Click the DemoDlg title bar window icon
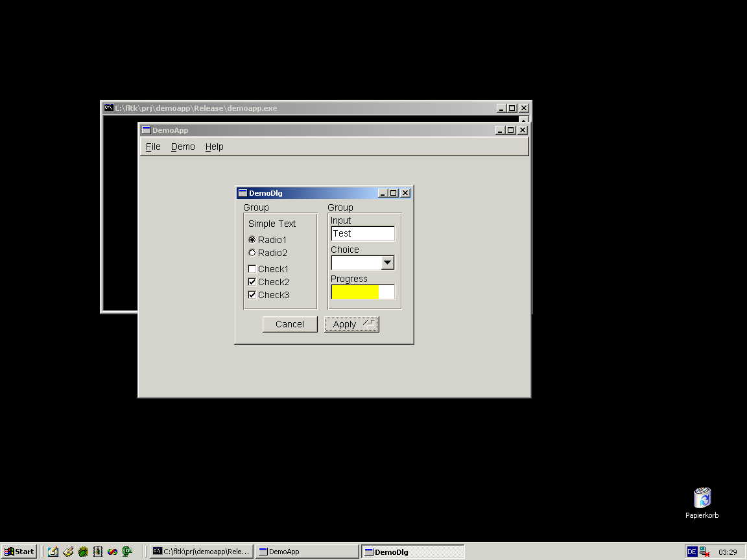Screen dimensions: 747x560 tap(243, 193)
